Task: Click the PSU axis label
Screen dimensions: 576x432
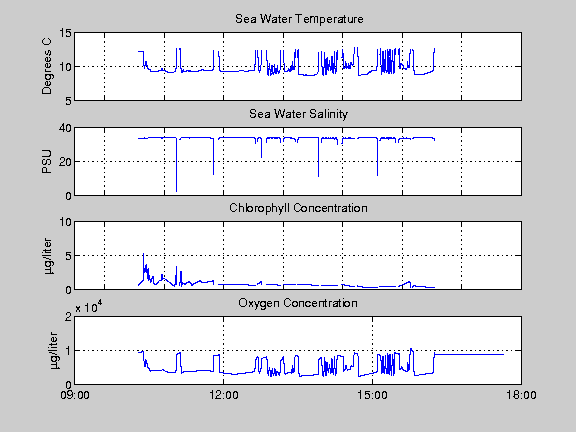Action: pos(47,162)
